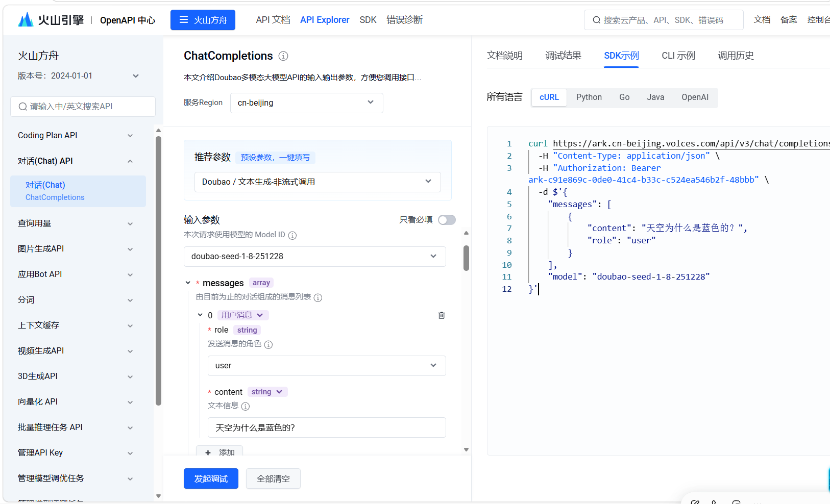Toggle the 只看必填 switch
The image size is (830, 504).
pos(447,220)
